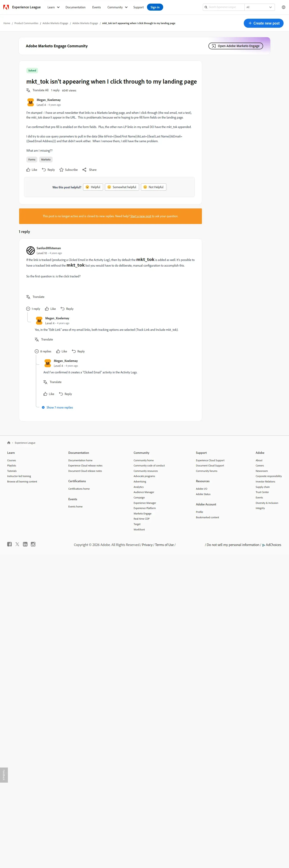Rate the post as Helpful
This screenshot has height=868, width=289.
click(x=93, y=187)
